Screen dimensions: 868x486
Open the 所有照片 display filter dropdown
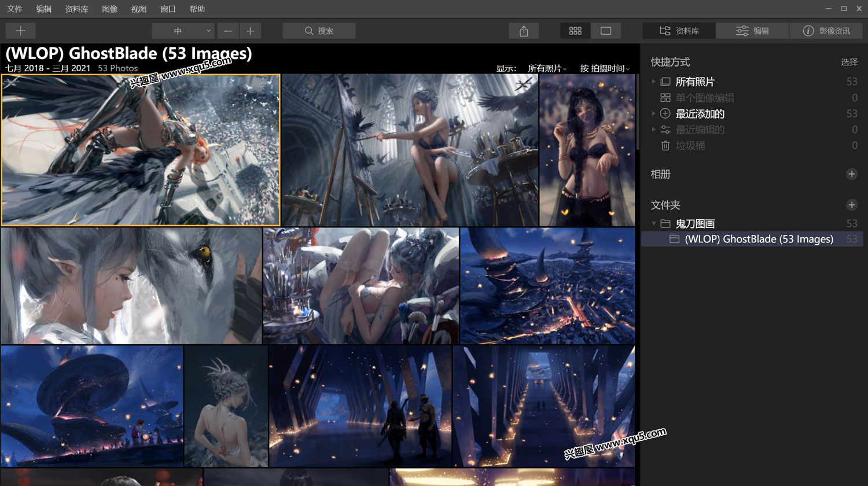(547, 68)
